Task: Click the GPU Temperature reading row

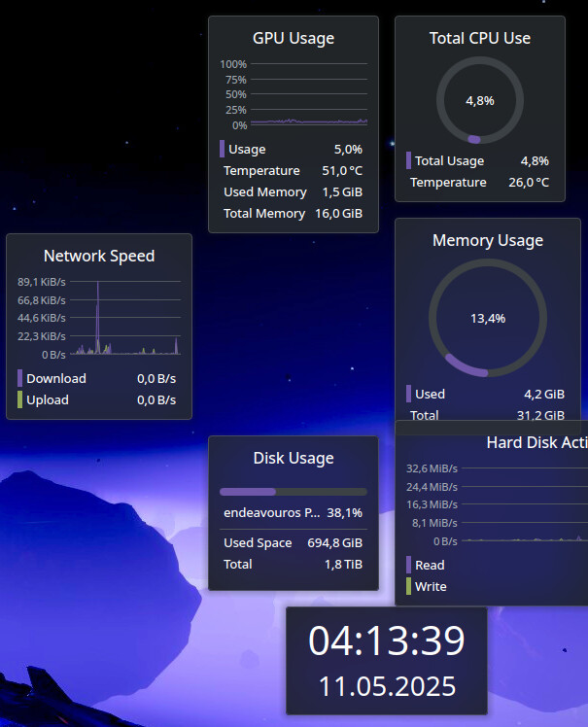Action: click(x=293, y=171)
